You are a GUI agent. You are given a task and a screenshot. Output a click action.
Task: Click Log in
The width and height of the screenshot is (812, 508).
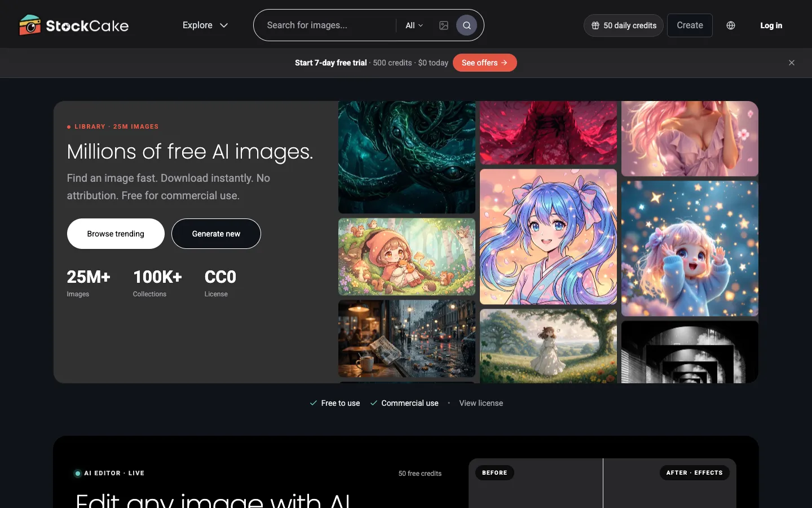771,25
